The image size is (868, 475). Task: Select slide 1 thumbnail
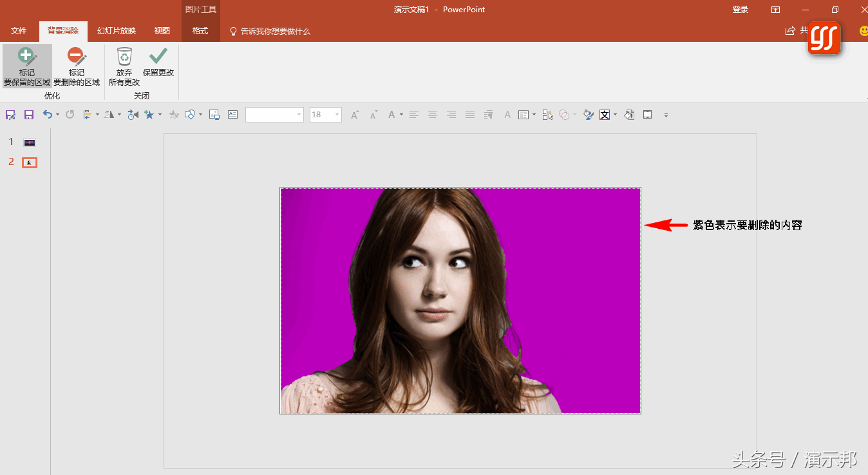click(30, 142)
